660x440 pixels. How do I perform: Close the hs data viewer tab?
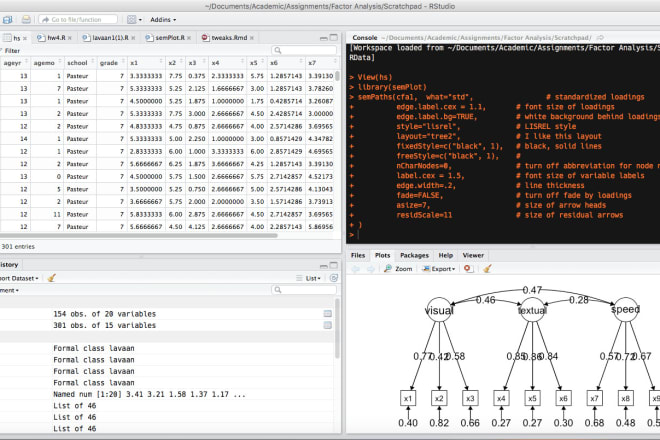(25, 38)
